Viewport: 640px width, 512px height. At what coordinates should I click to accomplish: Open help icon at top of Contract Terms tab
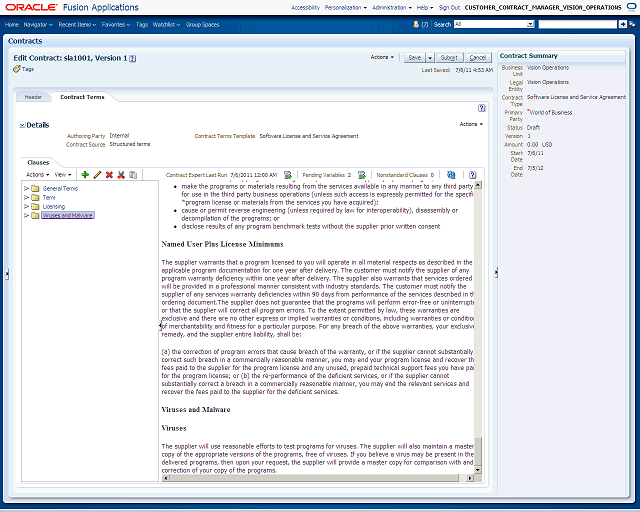tap(482, 108)
